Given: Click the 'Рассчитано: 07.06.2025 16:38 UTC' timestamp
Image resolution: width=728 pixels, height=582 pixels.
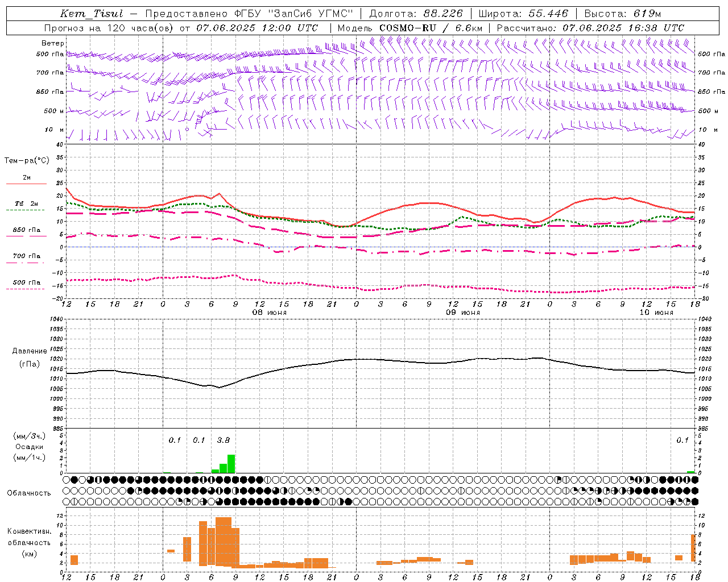Looking at the screenshot, I should tap(590, 28).
